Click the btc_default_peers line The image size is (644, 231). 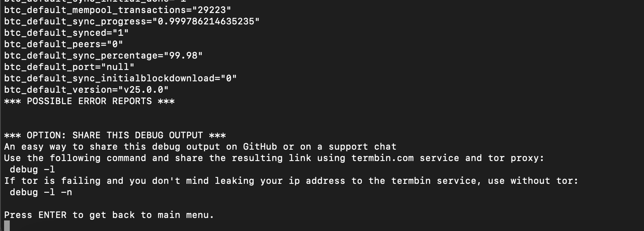(63, 44)
